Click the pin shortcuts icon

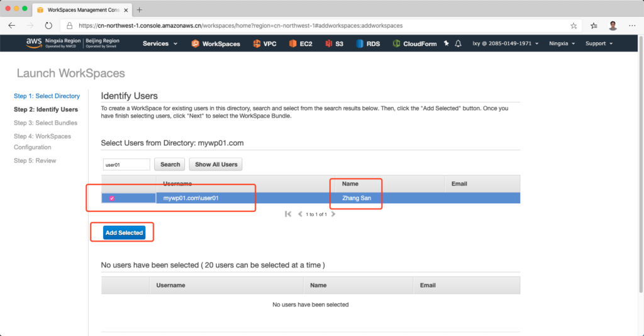(447, 43)
